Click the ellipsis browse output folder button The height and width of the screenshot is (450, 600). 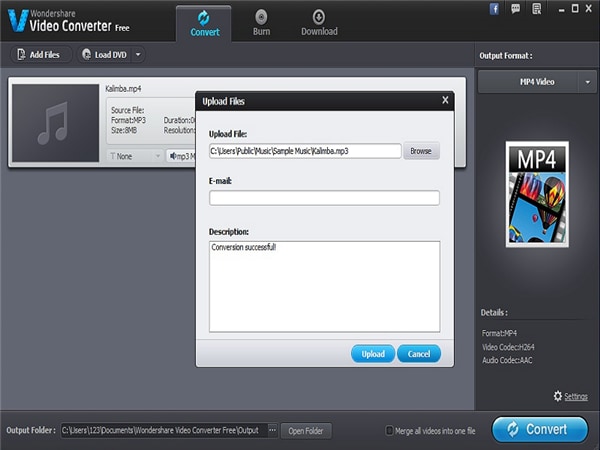point(272,430)
